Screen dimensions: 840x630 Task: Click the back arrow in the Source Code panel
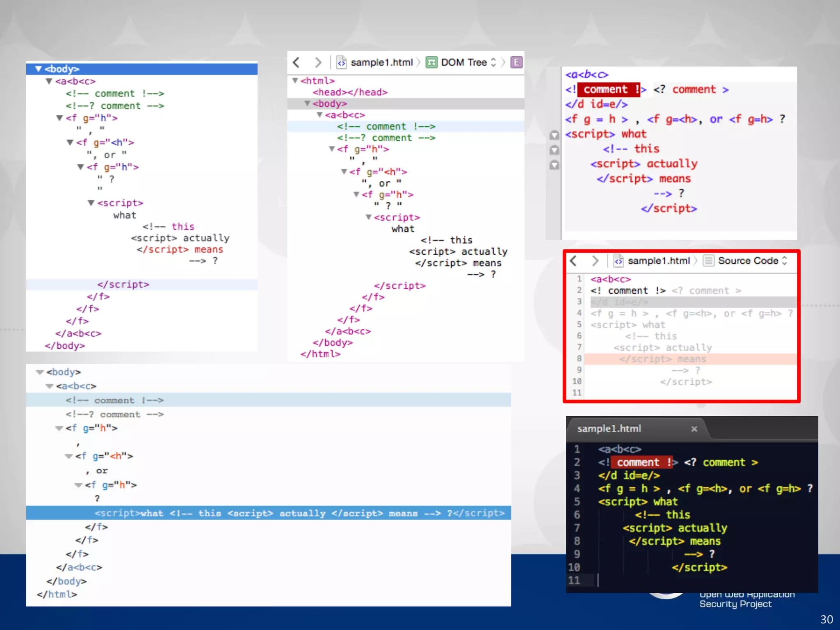(573, 260)
